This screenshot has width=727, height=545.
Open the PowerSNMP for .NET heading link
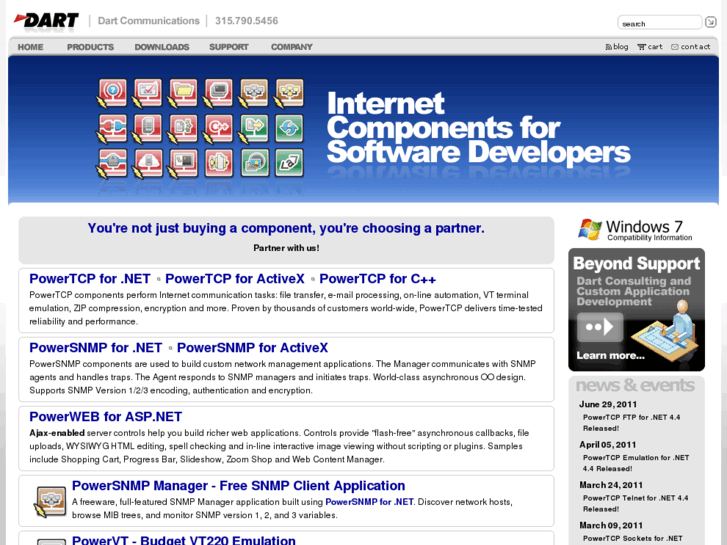click(96, 348)
